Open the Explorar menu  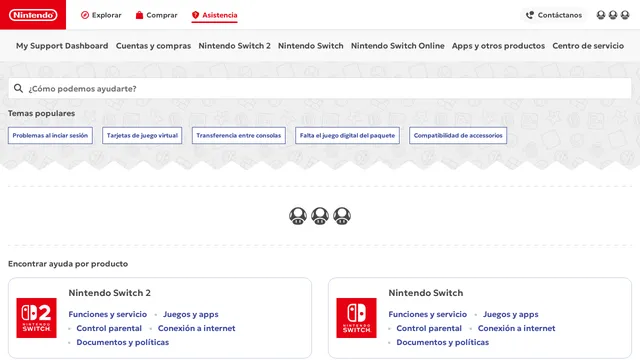(x=101, y=15)
